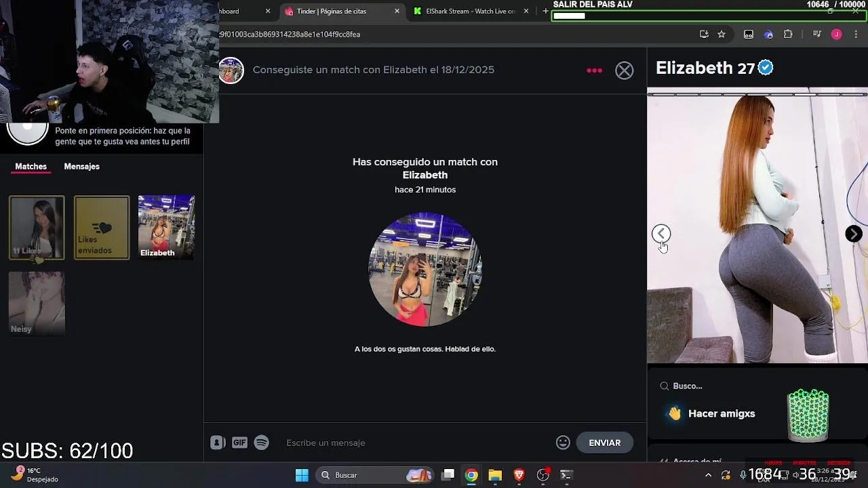Show hidden system tray icons
This screenshot has height=488, width=868.
(x=708, y=475)
